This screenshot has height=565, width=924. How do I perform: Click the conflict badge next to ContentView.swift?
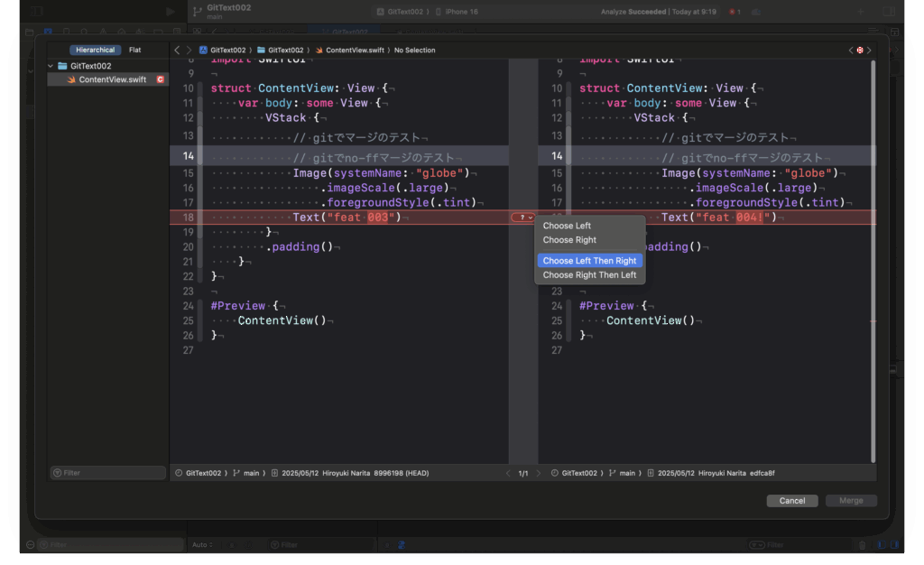click(161, 79)
